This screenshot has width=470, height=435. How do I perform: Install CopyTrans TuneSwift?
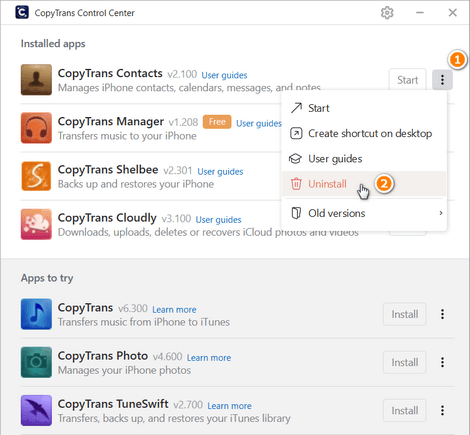405,410
